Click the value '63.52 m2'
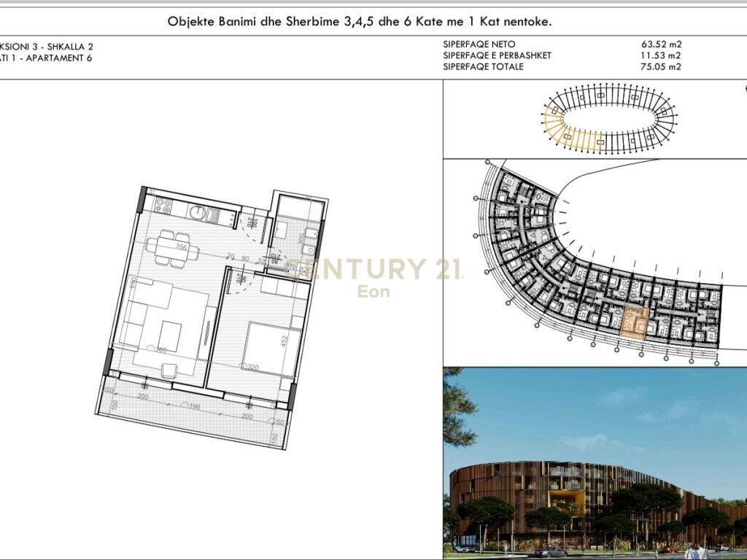This screenshot has width=747, height=560. pos(661,44)
